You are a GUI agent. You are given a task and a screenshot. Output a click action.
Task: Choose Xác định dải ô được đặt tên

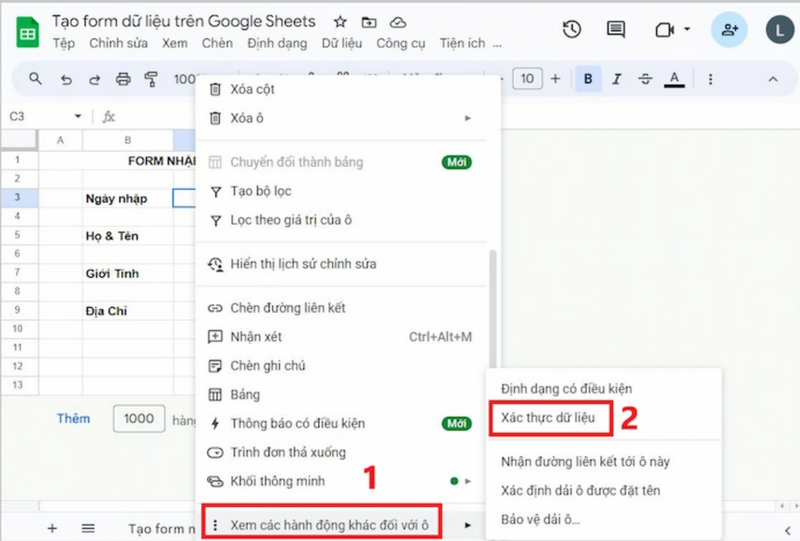point(603,491)
